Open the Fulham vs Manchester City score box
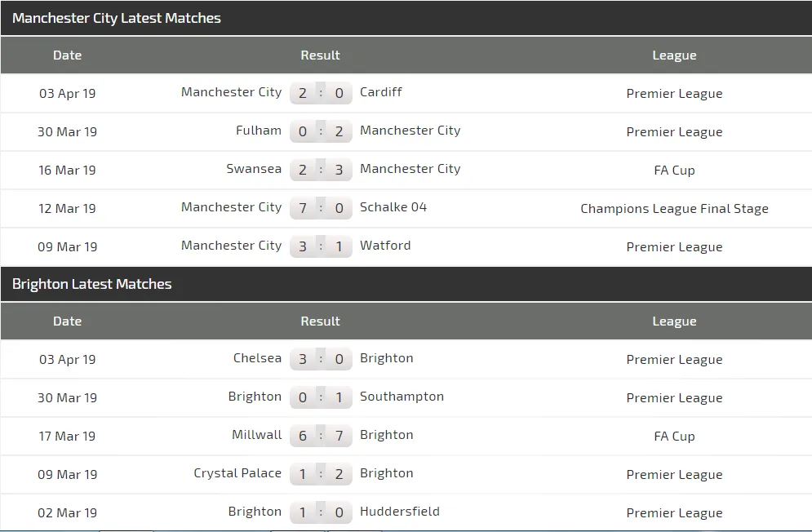The width and height of the screenshot is (812, 532). [x=321, y=131]
